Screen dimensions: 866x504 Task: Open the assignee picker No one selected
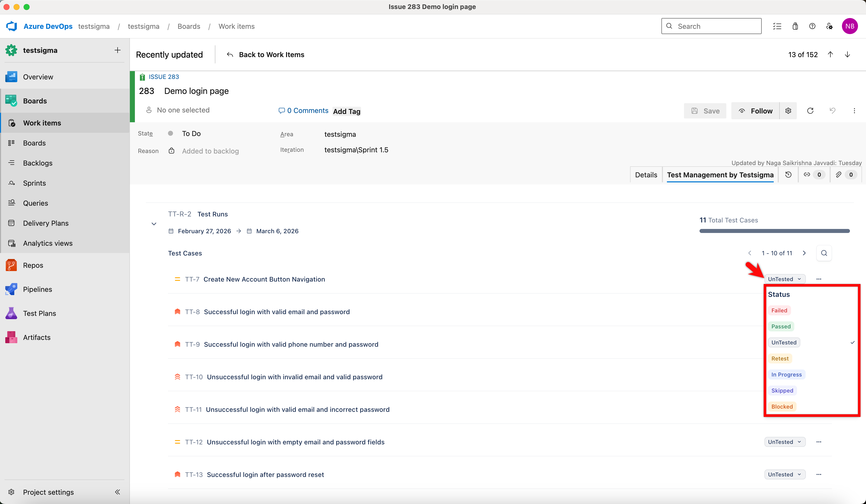click(x=178, y=110)
